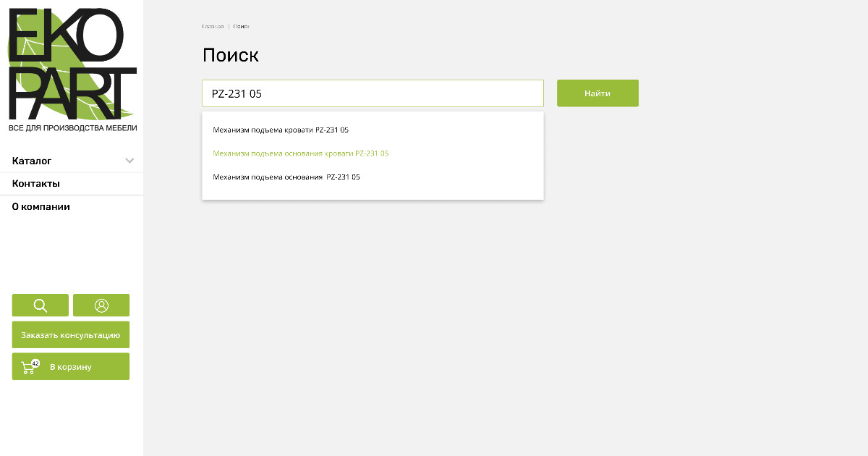Image resolution: width=868 pixels, height=456 pixels.
Task: Expand the Каталог chevron arrow
Action: [x=129, y=161]
